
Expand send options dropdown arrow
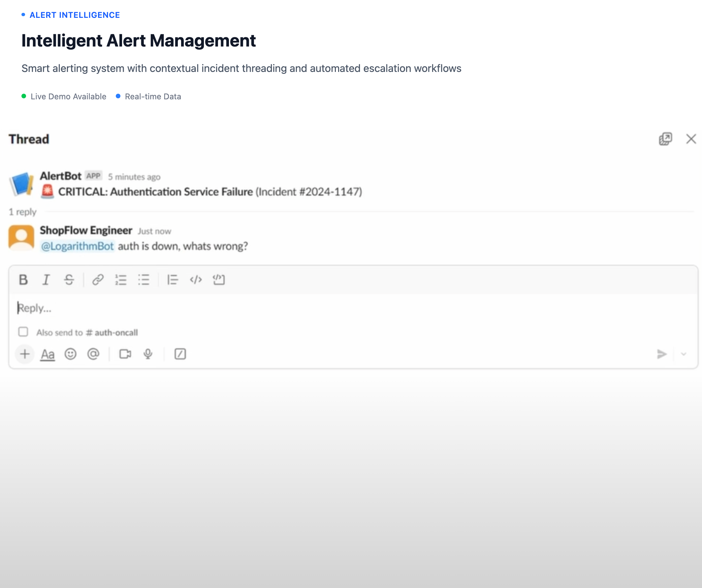684,354
